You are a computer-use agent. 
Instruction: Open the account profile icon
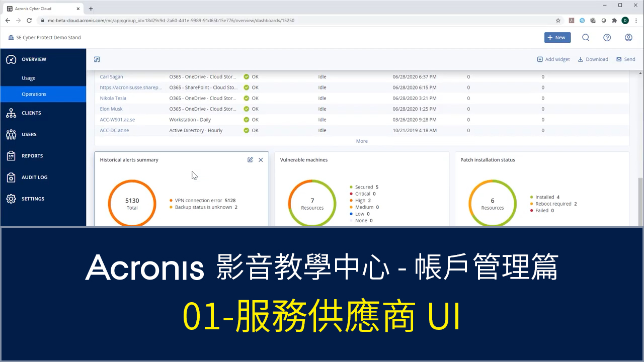[x=628, y=38]
